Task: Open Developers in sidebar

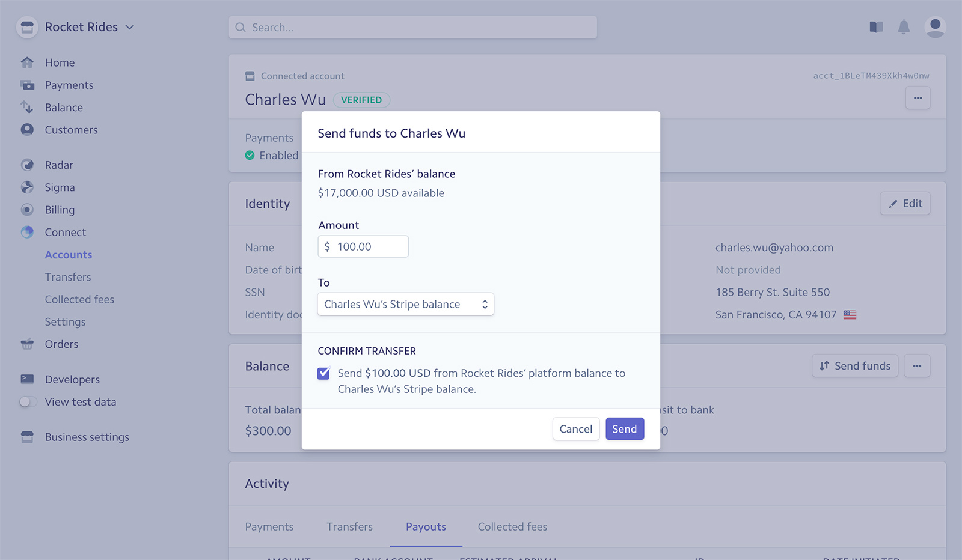Action: 72,379
